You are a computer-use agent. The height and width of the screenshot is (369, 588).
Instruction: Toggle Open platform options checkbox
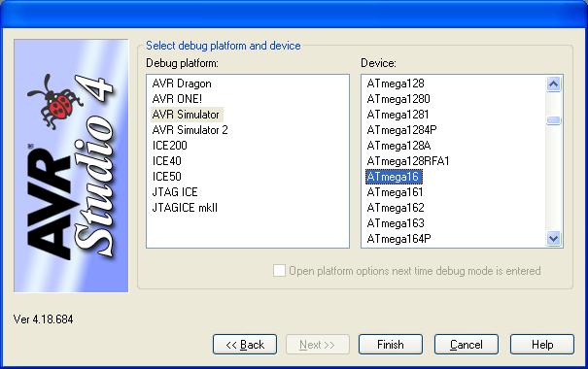[x=279, y=271]
